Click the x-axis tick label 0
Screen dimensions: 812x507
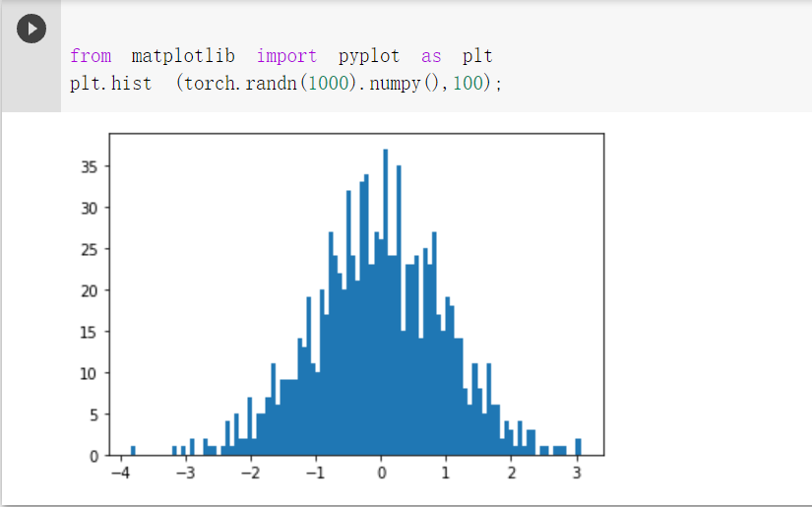click(382, 473)
